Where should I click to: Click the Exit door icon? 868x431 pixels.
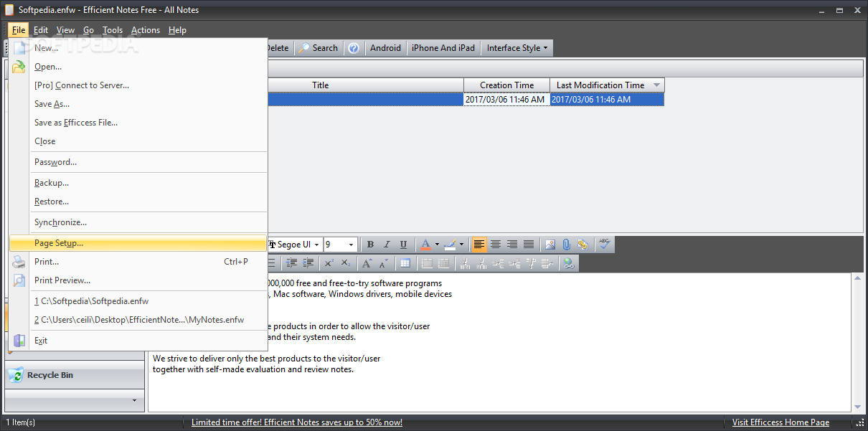(x=19, y=341)
